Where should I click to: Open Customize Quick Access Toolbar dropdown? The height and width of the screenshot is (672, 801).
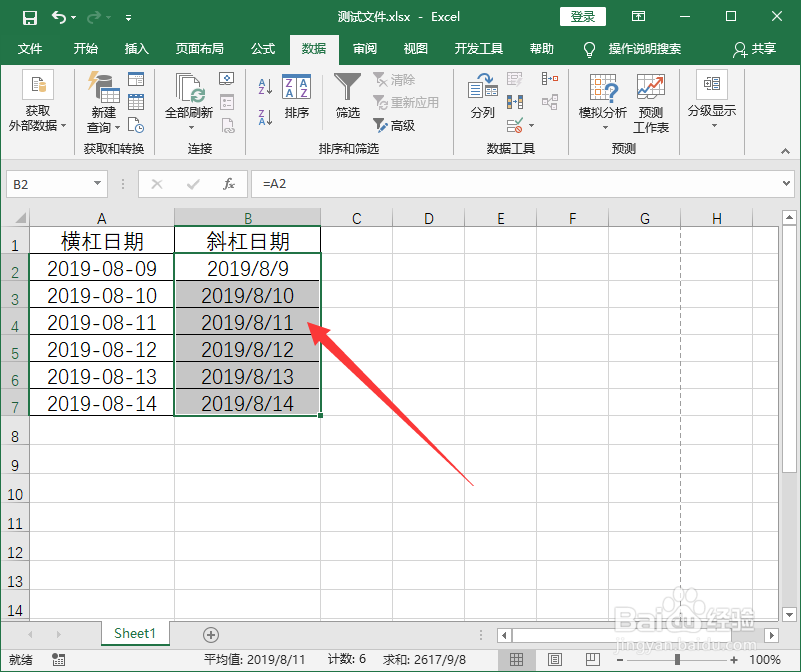pyautogui.click(x=128, y=18)
